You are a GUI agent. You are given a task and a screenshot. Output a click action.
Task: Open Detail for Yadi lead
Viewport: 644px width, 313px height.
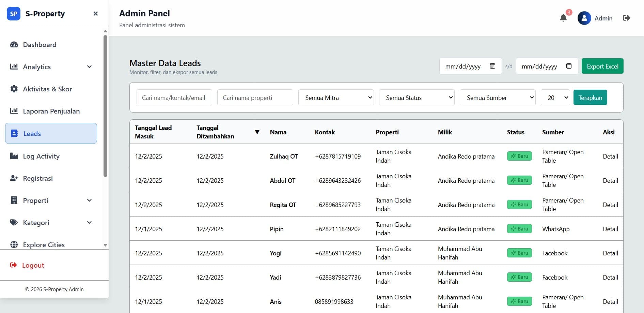[x=610, y=277]
